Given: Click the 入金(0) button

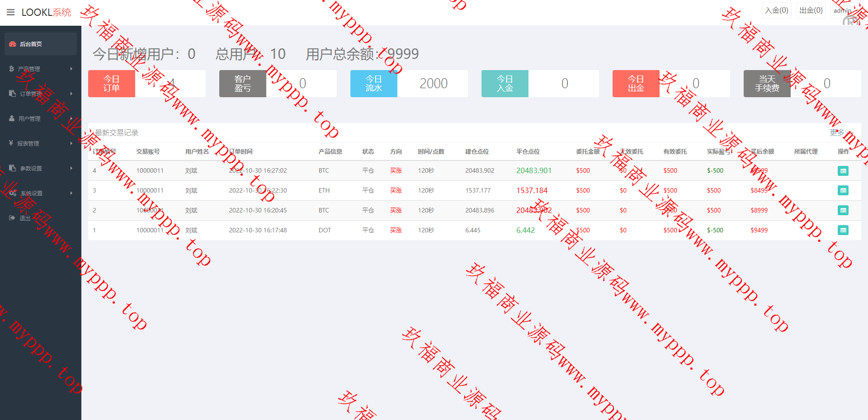Looking at the screenshot, I should (776, 10).
